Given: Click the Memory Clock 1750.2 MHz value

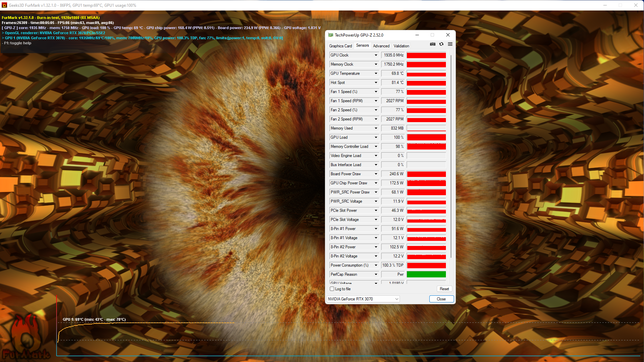Looking at the screenshot, I should (x=393, y=64).
